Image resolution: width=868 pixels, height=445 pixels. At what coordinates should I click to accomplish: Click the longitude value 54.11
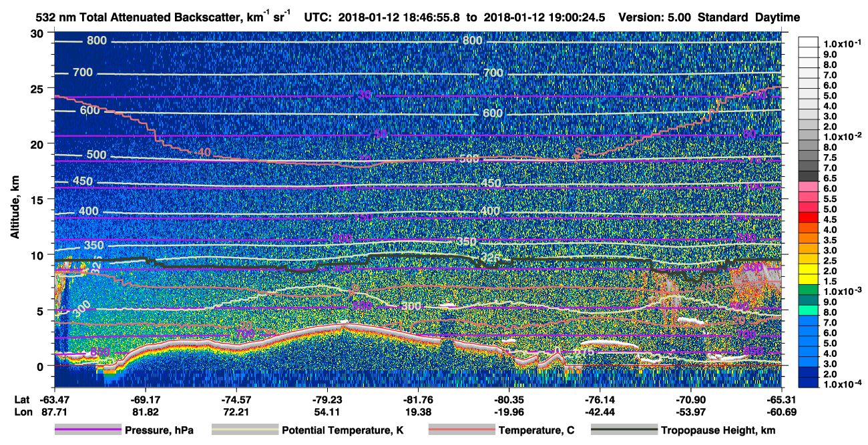327,411
